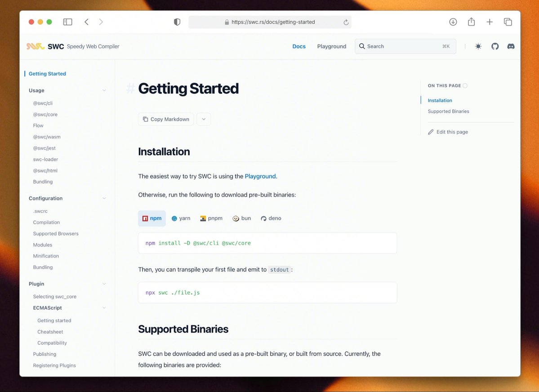
Task: Click the npx swc ./file.js code block
Action: pos(267,293)
